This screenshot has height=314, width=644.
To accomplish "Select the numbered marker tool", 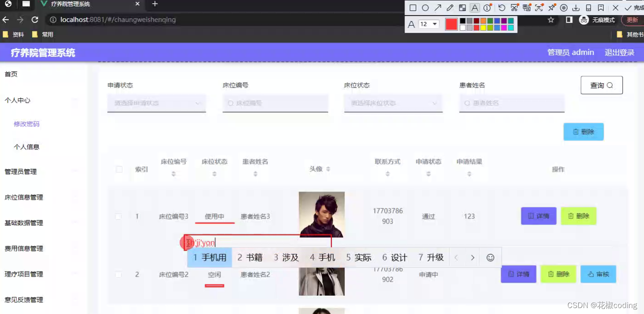I will pos(487,8).
